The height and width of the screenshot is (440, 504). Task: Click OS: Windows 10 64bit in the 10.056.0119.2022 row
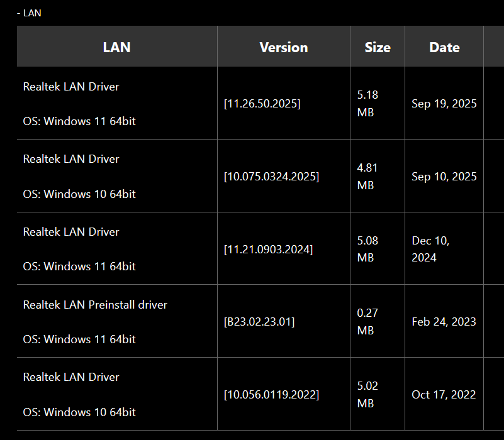pyautogui.click(x=79, y=412)
